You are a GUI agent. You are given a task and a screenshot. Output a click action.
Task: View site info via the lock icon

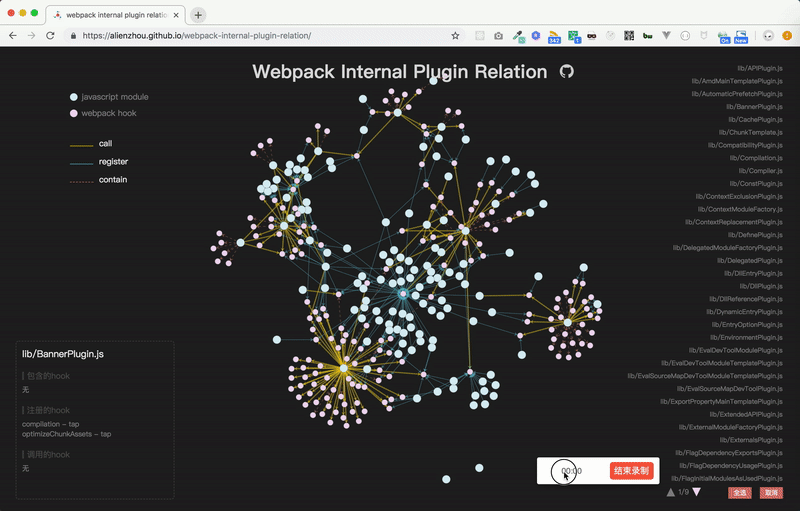tap(73, 36)
